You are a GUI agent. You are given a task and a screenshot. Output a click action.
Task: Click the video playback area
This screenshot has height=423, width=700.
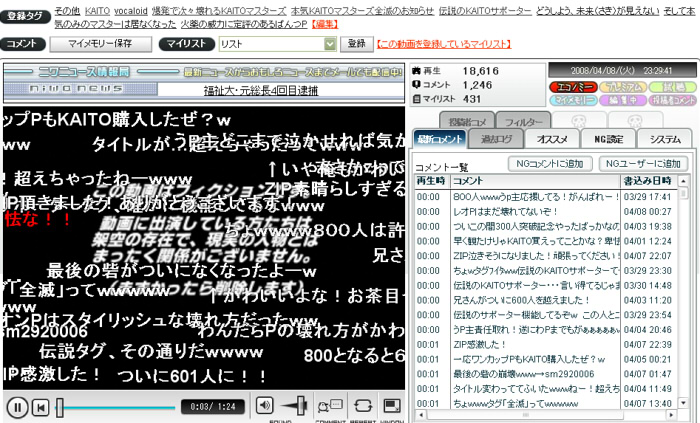coord(204,248)
